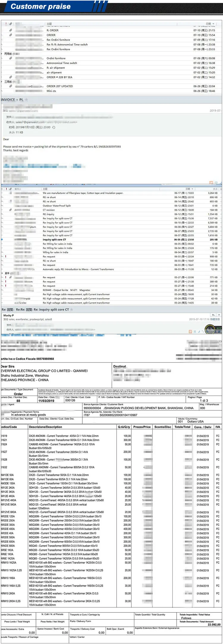Click the reply arrow button in Macky P's message
Viewport: 223px width, 644px height.
[213, 315]
